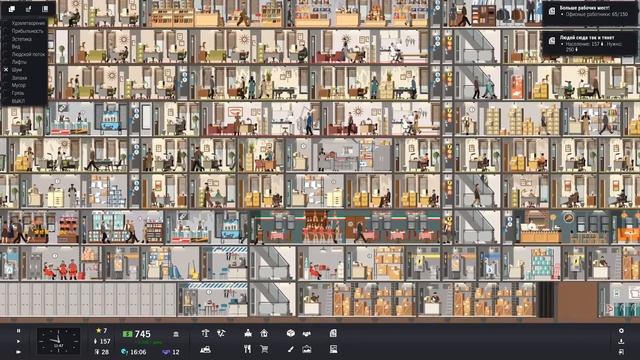Open settings gear in bottom right
The image size is (640, 360).
[x=621, y=331]
